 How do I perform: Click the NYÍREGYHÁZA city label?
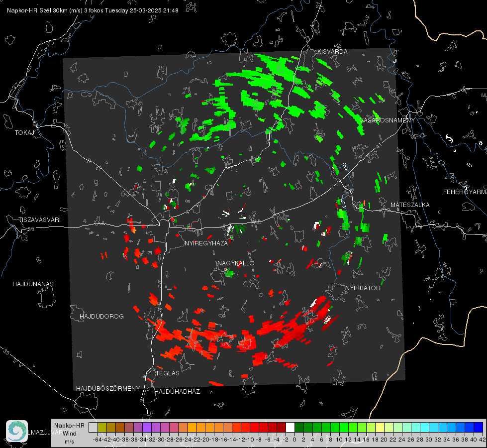click(206, 243)
